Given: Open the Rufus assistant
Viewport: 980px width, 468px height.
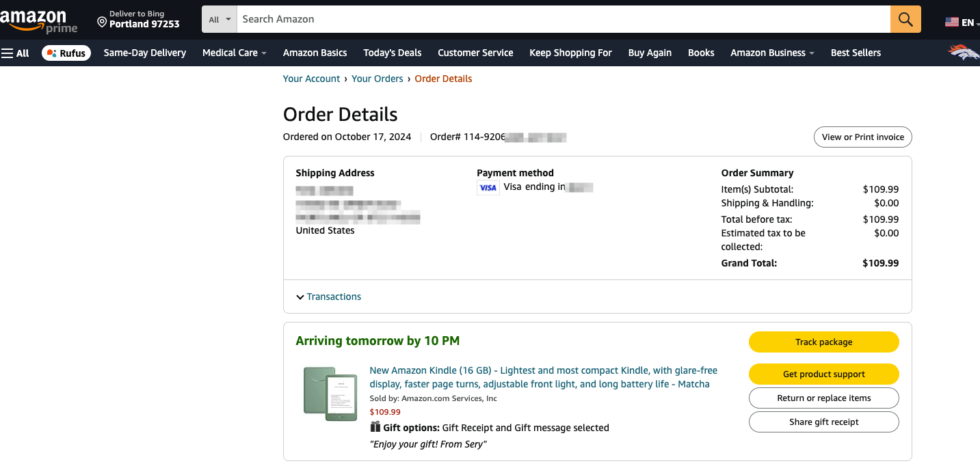Looking at the screenshot, I should (x=66, y=53).
